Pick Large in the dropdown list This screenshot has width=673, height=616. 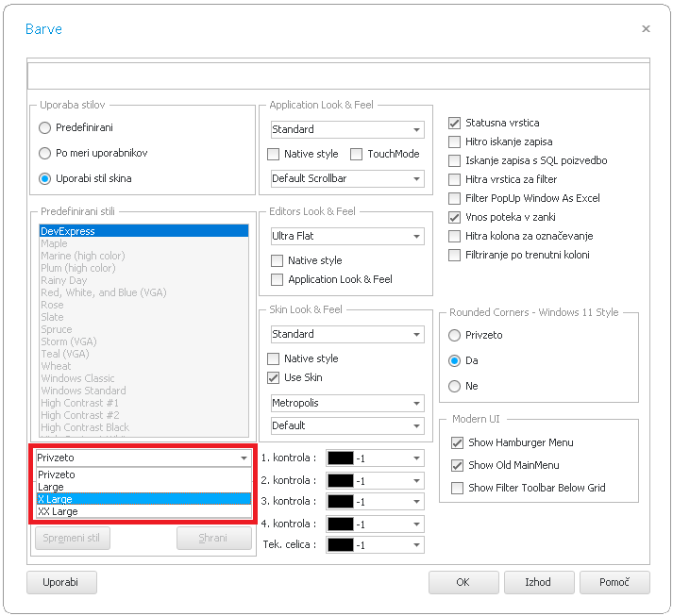click(x=51, y=487)
